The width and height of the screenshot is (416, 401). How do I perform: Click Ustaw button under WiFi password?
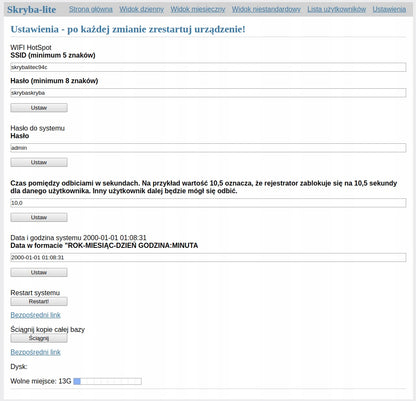(39, 108)
